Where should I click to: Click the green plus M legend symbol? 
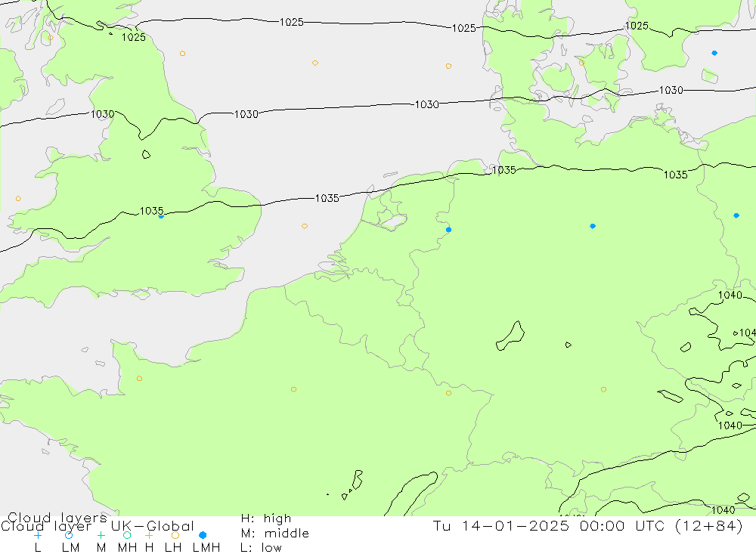pyautogui.click(x=101, y=535)
